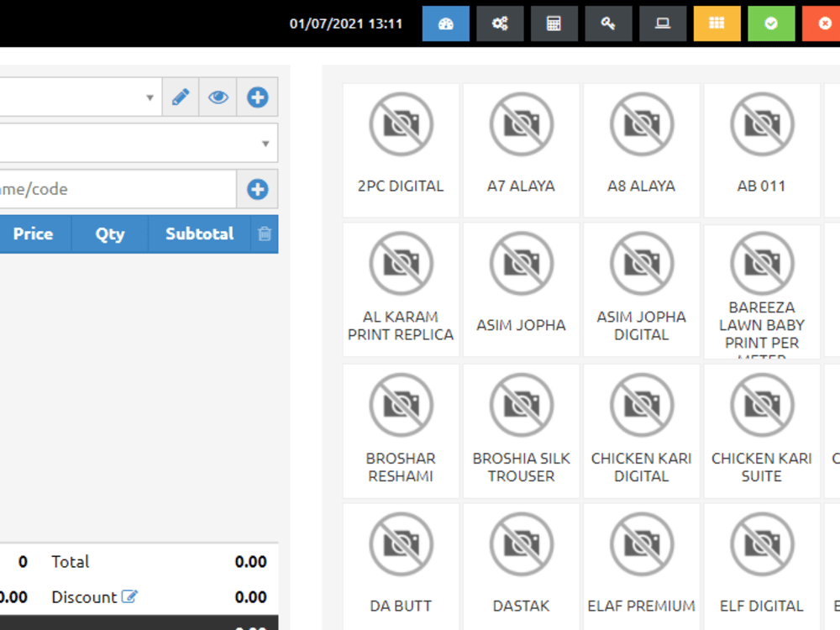
Task: Choose the BROSHIA SILK TROUSER product
Action: pyautogui.click(x=522, y=431)
